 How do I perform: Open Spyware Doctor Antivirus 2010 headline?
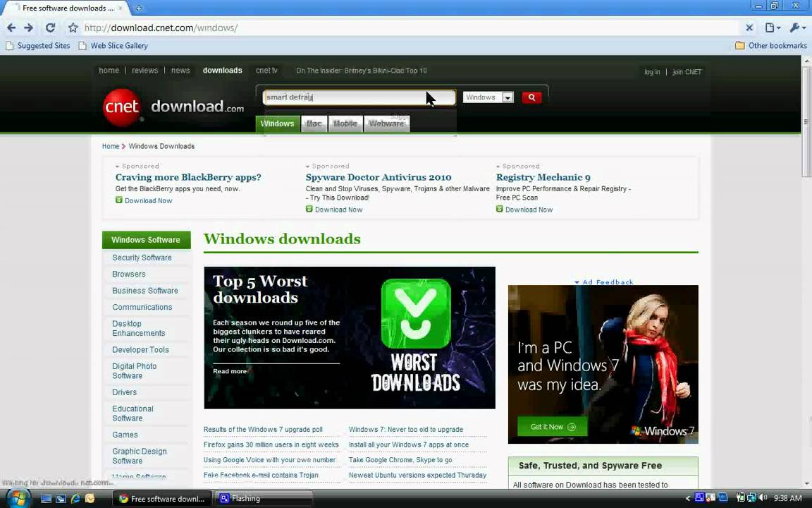[x=379, y=177]
